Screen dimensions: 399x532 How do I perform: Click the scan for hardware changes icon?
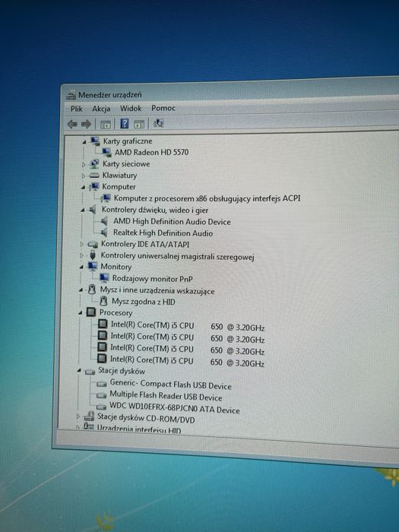(x=158, y=123)
